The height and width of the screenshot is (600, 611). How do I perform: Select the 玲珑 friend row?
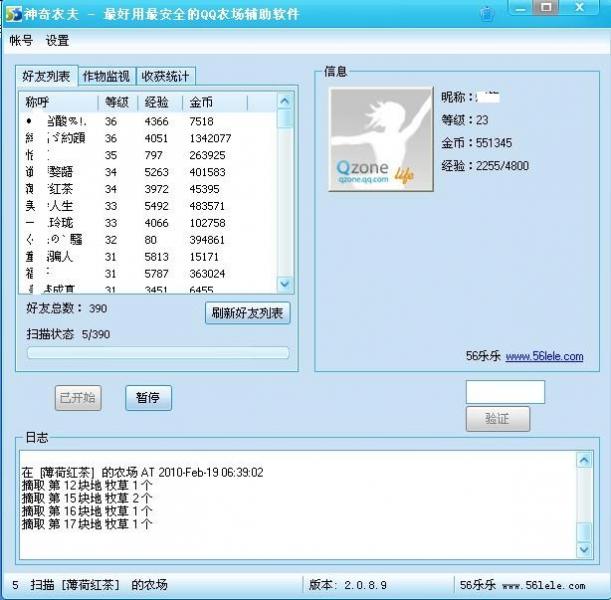tap(148, 223)
